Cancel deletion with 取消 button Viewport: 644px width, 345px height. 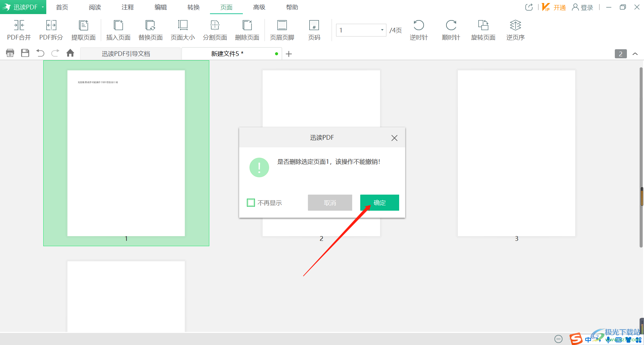tap(330, 203)
